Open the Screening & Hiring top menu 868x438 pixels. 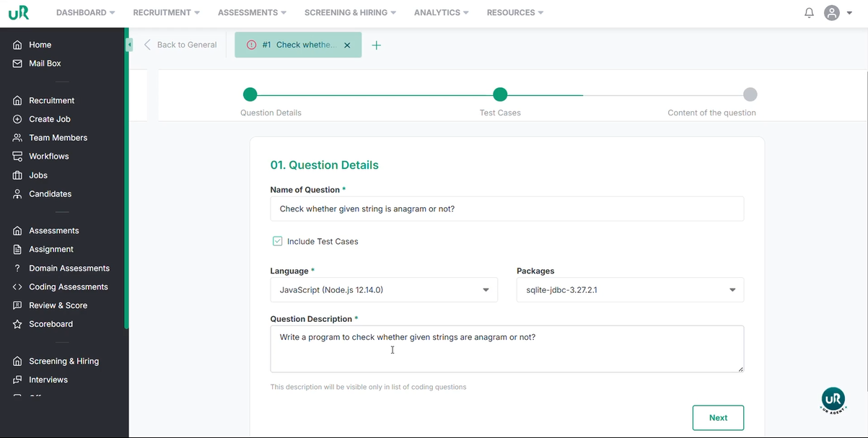(350, 13)
